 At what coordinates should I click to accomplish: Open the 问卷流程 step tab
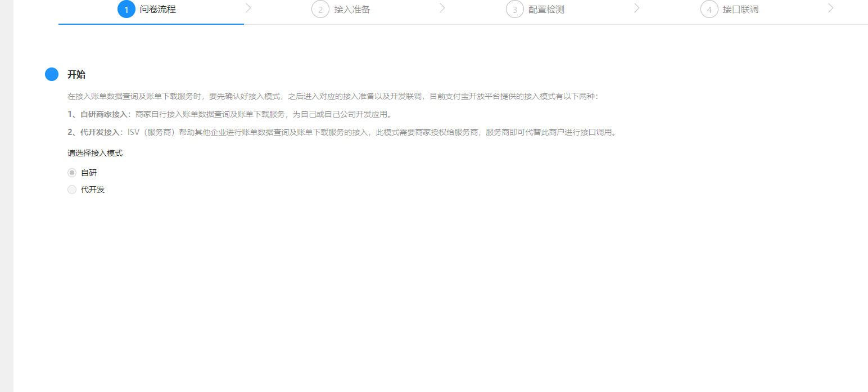158,10
